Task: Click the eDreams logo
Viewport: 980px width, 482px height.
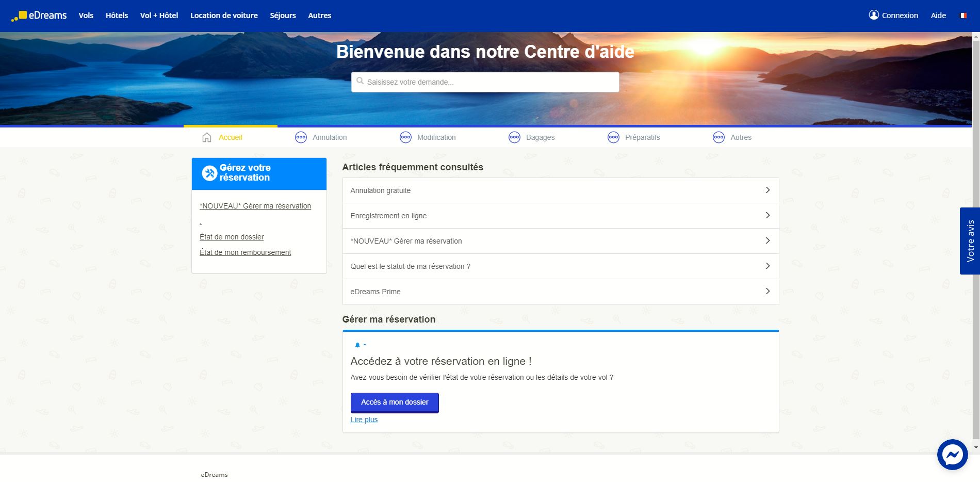Action: pyautogui.click(x=39, y=15)
